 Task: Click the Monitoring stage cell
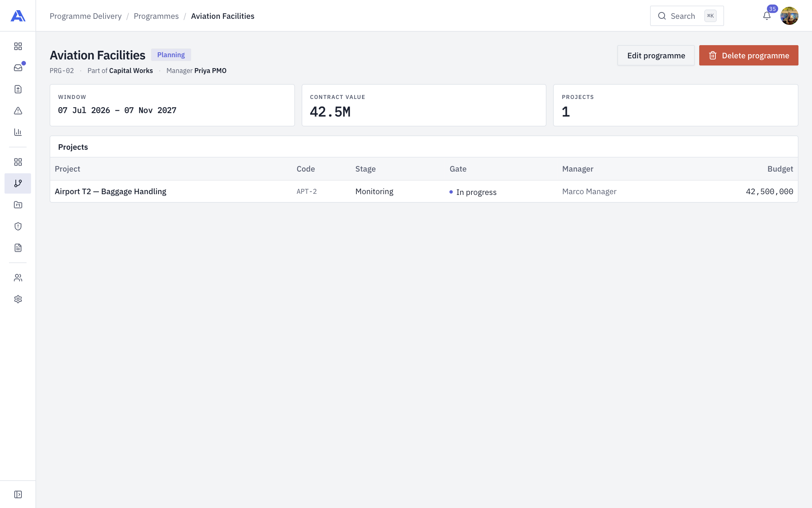pyautogui.click(x=374, y=192)
